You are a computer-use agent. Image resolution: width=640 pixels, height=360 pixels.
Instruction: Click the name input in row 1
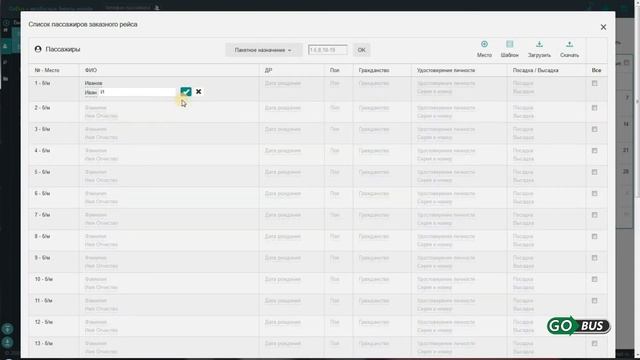[x=138, y=92]
